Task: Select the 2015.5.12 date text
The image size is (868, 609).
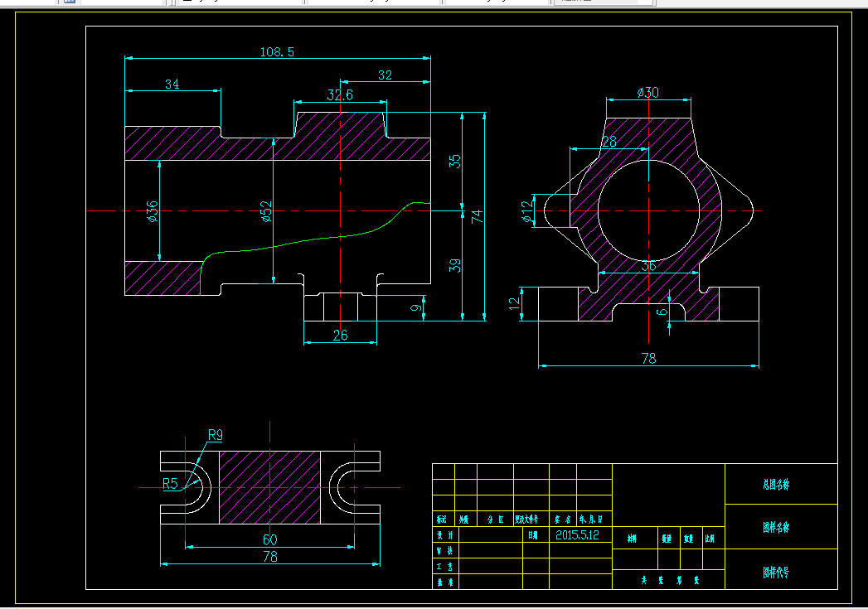Action: (577, 535)
